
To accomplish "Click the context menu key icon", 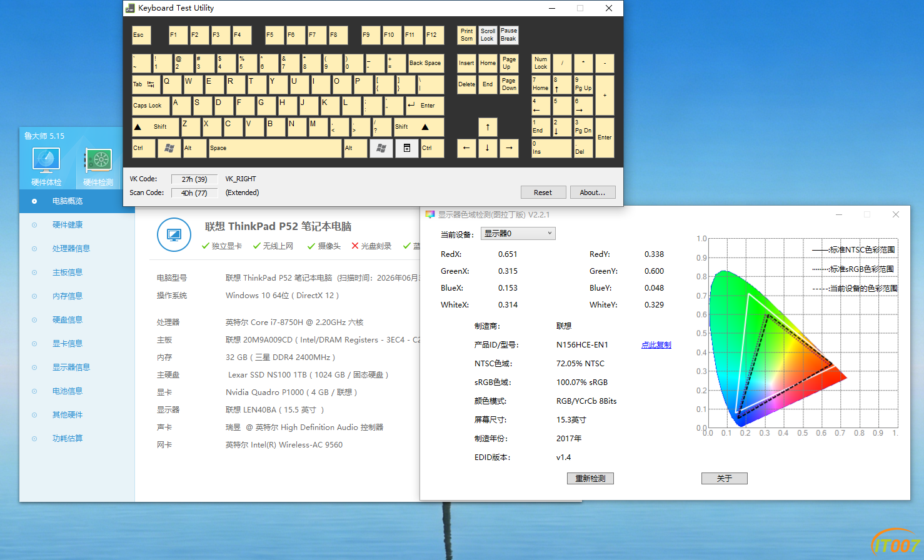I will pos(406,148).
